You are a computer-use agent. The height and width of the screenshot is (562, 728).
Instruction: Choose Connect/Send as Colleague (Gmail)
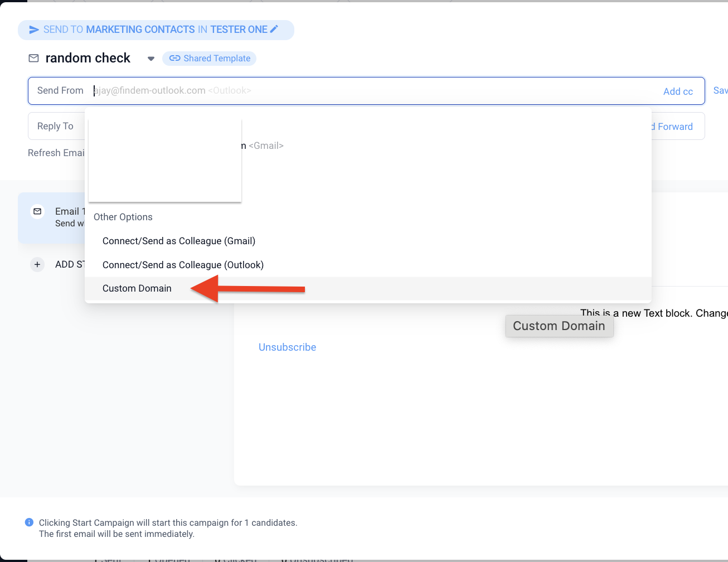coord(179,241)
